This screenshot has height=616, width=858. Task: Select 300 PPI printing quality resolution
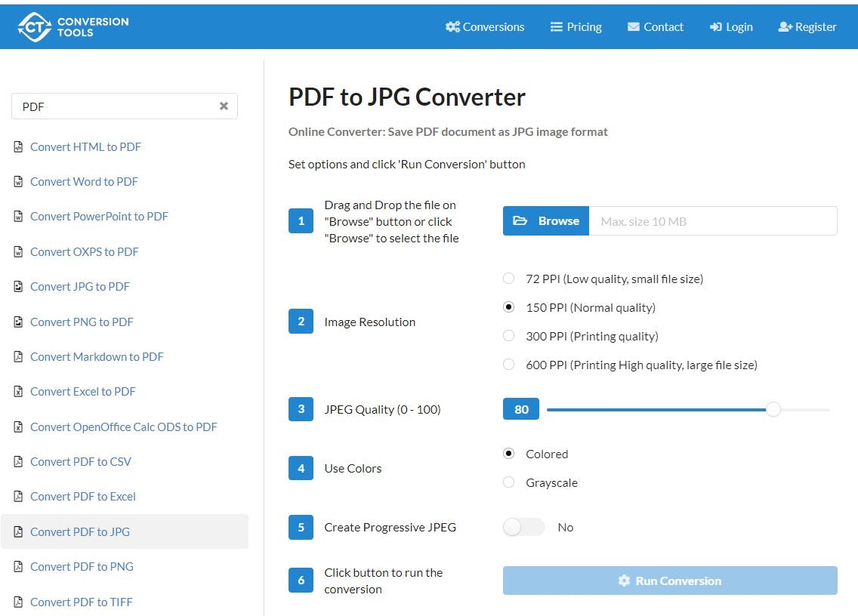[x=508, y=335]
